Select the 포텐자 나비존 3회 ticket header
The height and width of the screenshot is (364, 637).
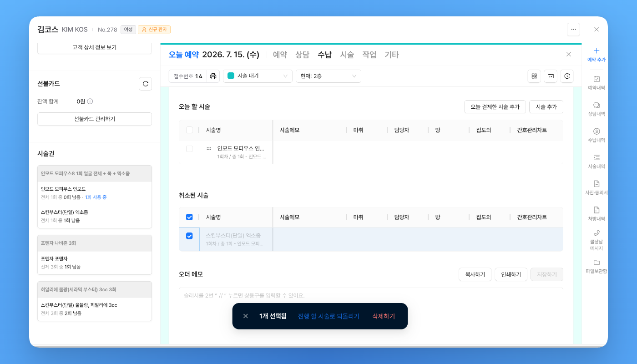click(95, 243)
